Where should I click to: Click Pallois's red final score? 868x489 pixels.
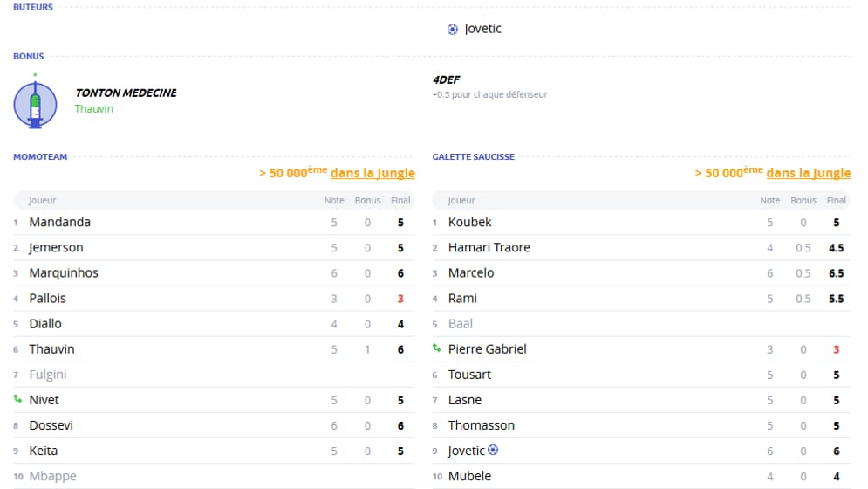click(400, 299)
